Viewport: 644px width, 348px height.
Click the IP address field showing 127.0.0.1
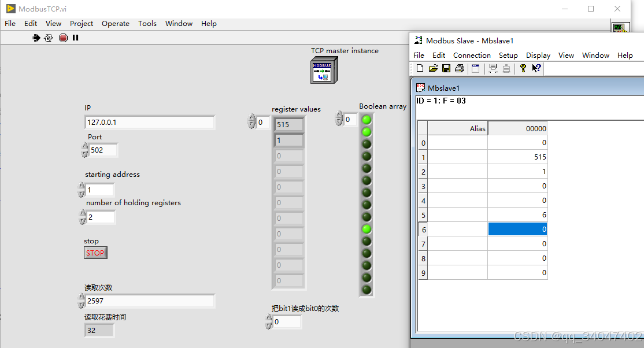coord(150,122)
